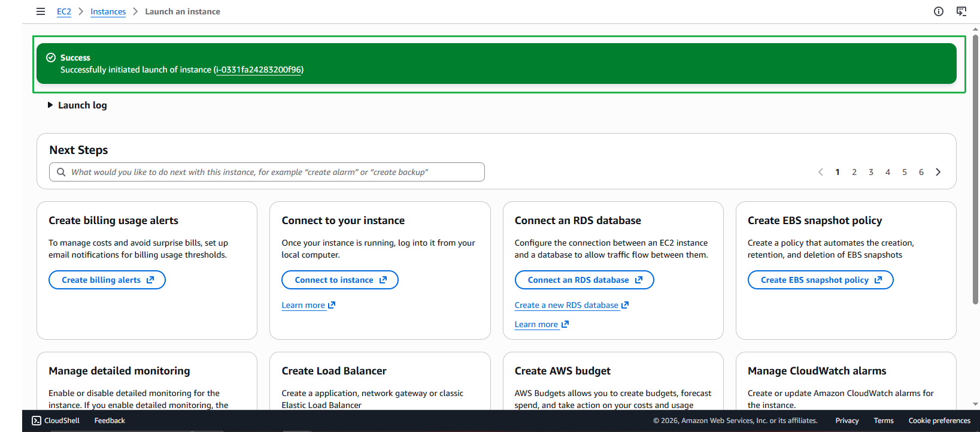
Task: Select page 2 of next steps
Action: (x=854, y=172)
